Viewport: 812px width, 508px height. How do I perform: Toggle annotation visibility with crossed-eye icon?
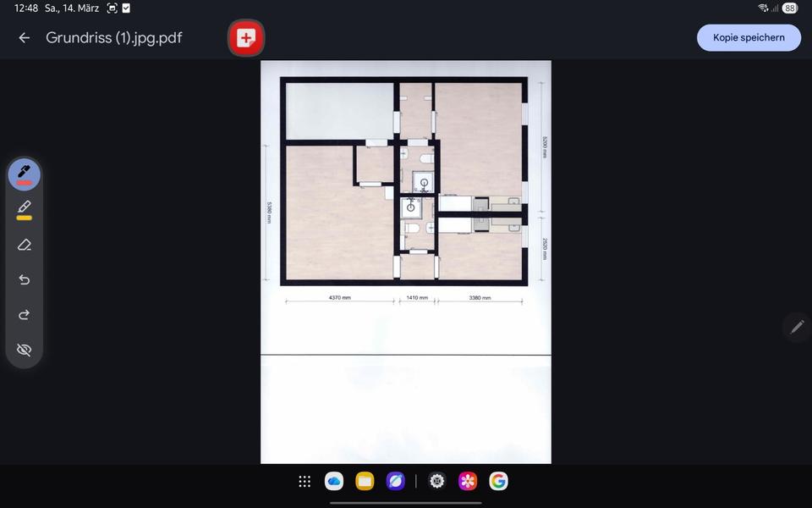(24, 350)
